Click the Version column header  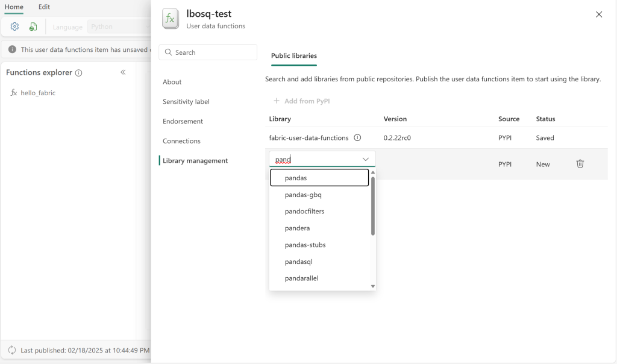[395, 119]
